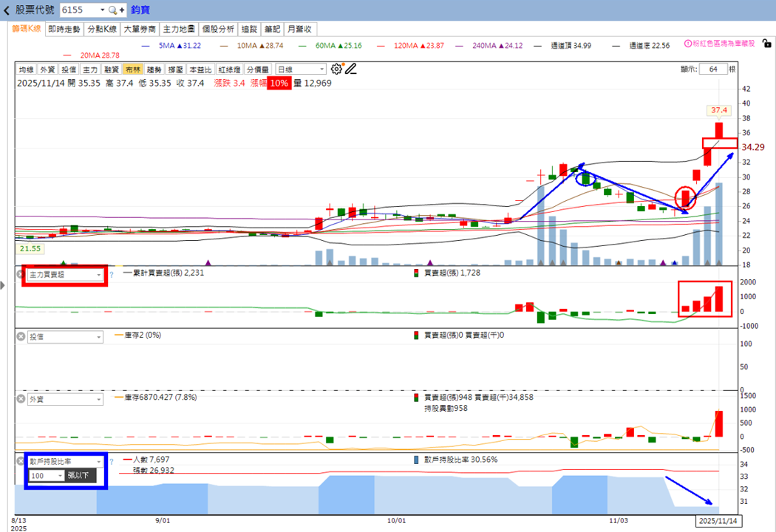
Task: Switch to the 大量券商 tab
Action: coord(140,30)
